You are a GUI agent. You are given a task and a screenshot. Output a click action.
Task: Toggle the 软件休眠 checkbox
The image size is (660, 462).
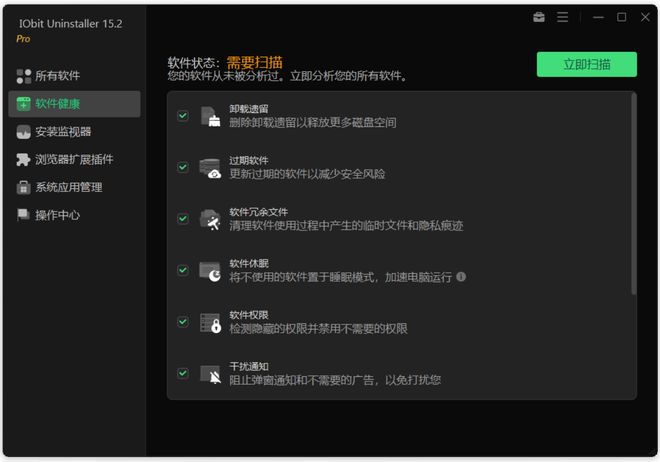183,270
